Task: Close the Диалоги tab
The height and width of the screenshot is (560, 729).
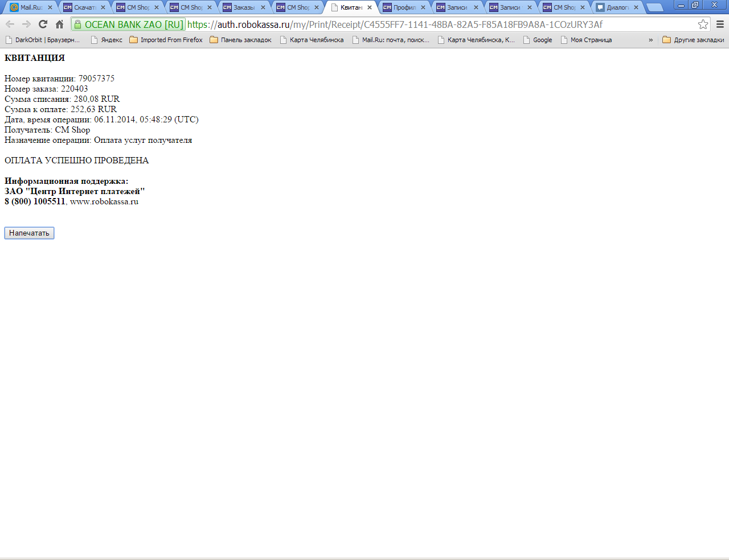Action: coord(636,7)
